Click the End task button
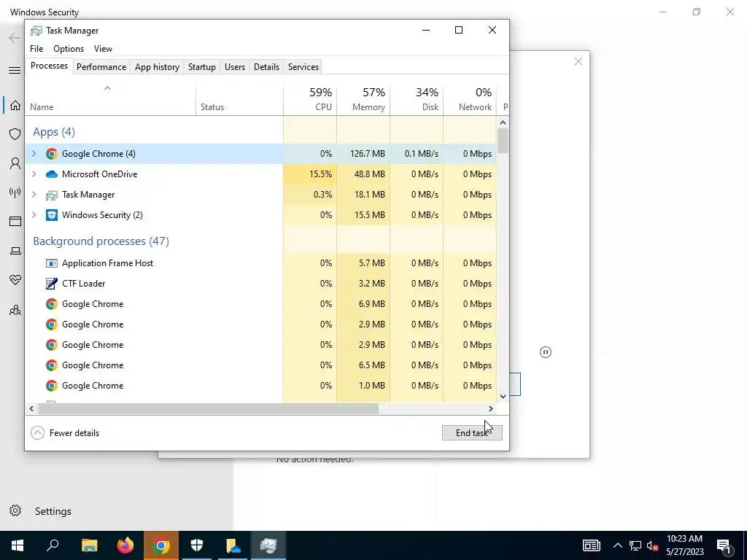Image resolution: width=747 pixels, height=560 pixels. pos(472,433)
